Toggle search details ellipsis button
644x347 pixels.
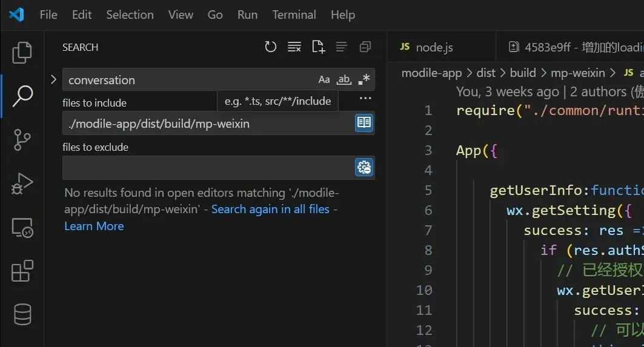point(365,98)
